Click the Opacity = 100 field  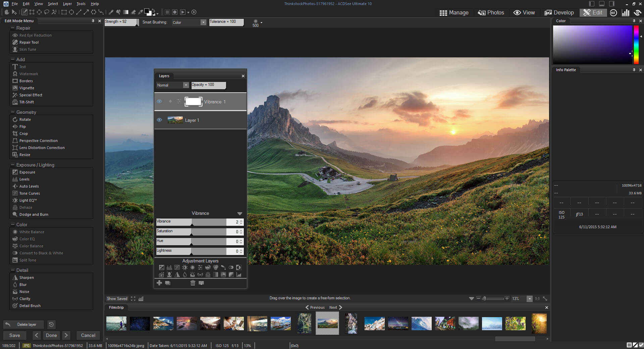pos(209,85)
